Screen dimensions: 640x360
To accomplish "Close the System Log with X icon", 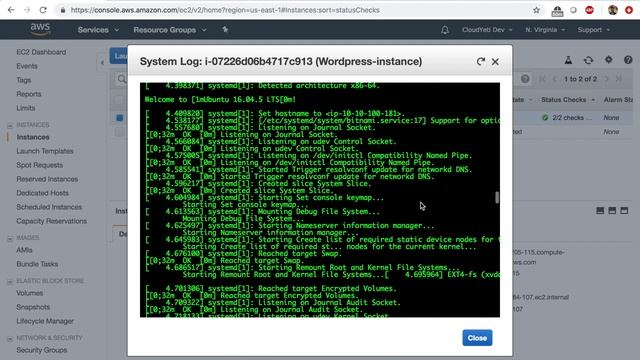I will coord(495,62).
